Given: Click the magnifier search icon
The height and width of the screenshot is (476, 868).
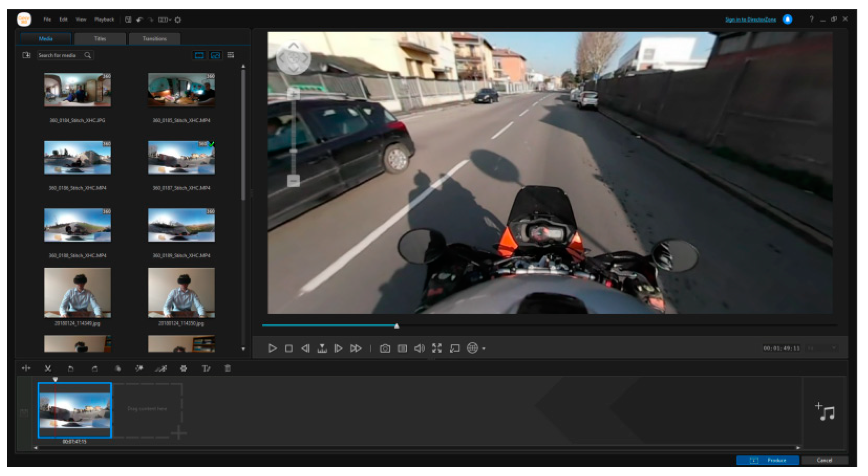Looking at the screenshot, I should click(88, 55).
